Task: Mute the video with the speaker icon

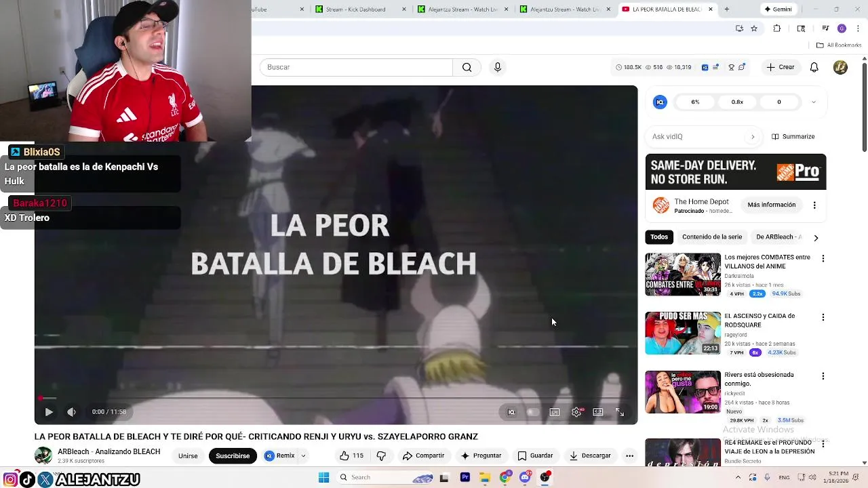Action: [71, 412]
